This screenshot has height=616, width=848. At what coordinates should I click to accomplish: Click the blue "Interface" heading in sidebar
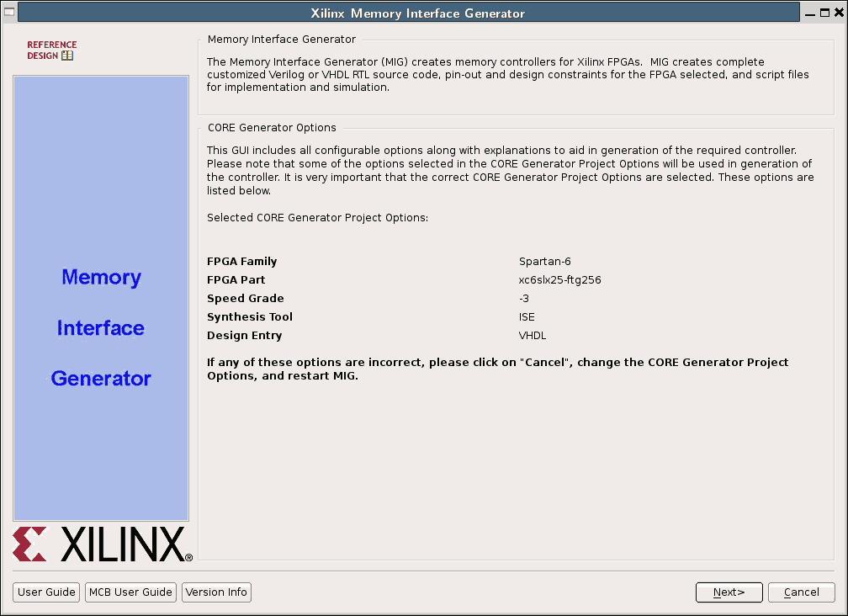click(101, 328)
